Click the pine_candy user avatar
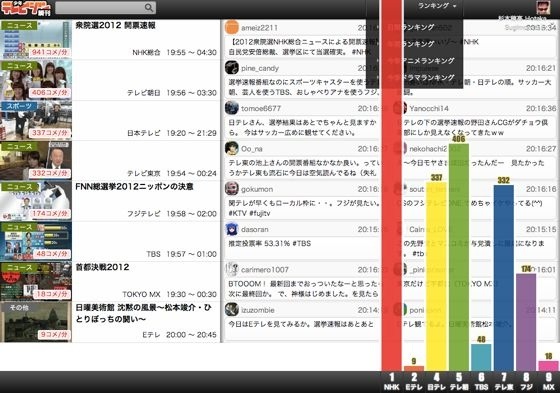Image resolution: width=560 pixels, height=393 pixels. pos(231,68)
